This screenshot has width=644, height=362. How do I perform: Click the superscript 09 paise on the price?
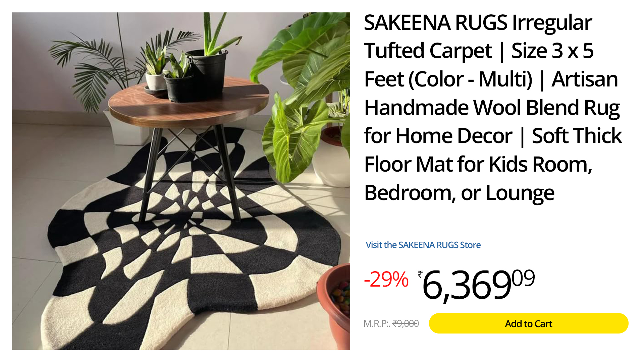click(524, 278)
